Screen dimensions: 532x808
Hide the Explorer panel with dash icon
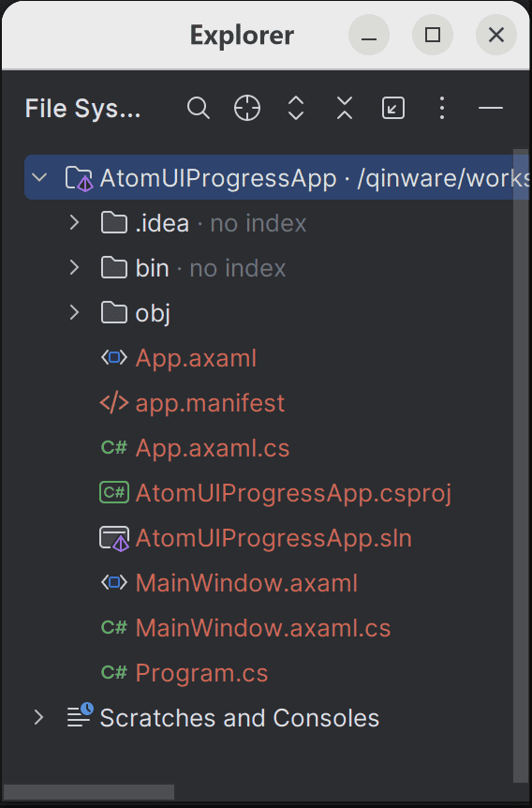pyautogui.click(x=490, y=108)
